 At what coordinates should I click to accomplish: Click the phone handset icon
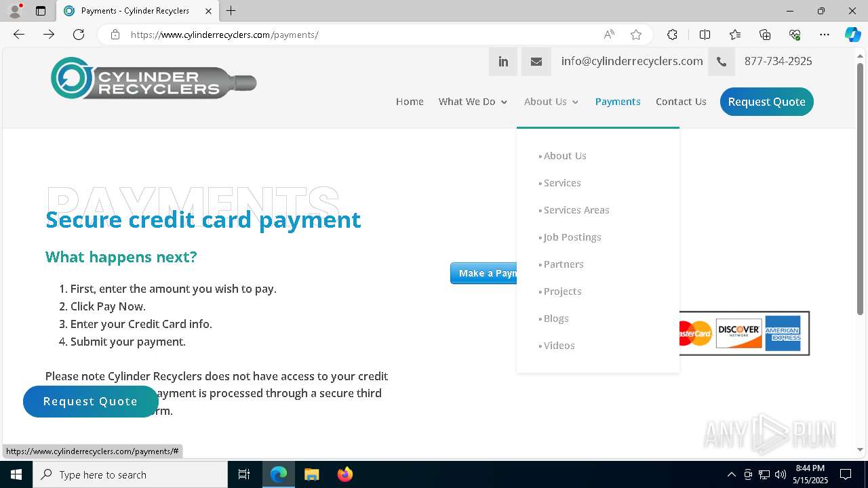(x=722, y=62)
